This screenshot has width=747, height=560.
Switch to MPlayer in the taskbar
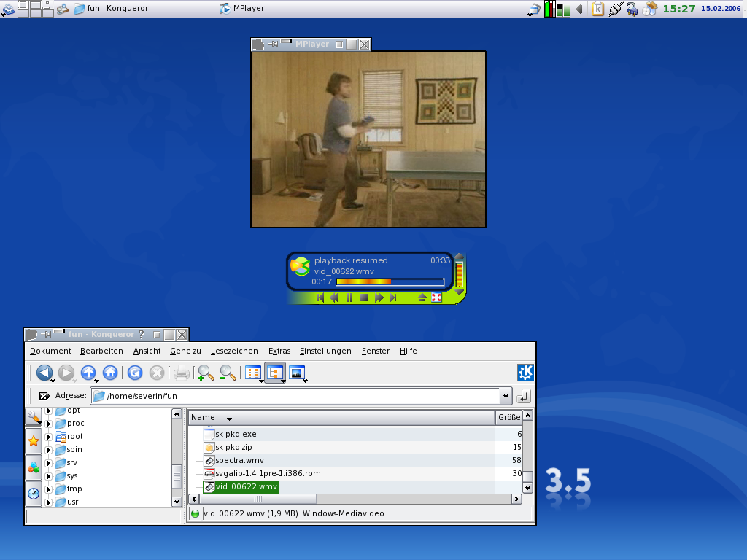click(x=242, y=8)
